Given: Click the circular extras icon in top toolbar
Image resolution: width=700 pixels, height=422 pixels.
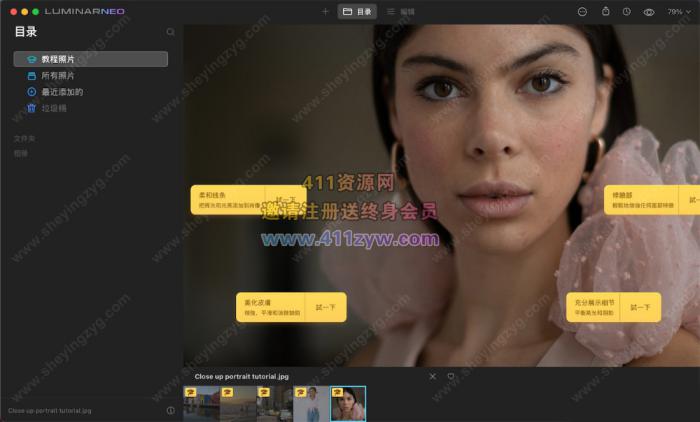Looking at the screenshot, I should tap(582, 12).
